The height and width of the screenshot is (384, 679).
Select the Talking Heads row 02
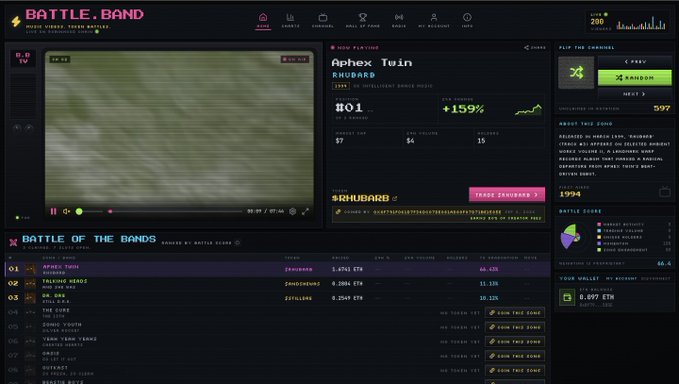[x=278, y=284]
